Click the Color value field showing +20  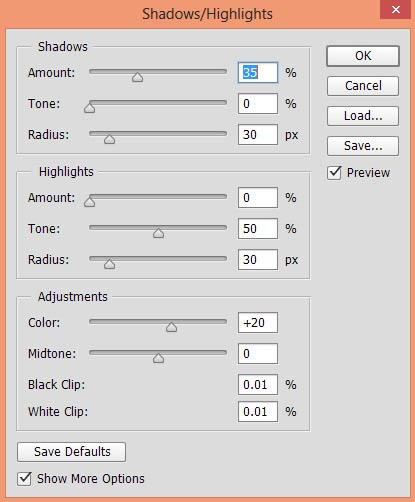pyautogui.click(x=258, y=323)
